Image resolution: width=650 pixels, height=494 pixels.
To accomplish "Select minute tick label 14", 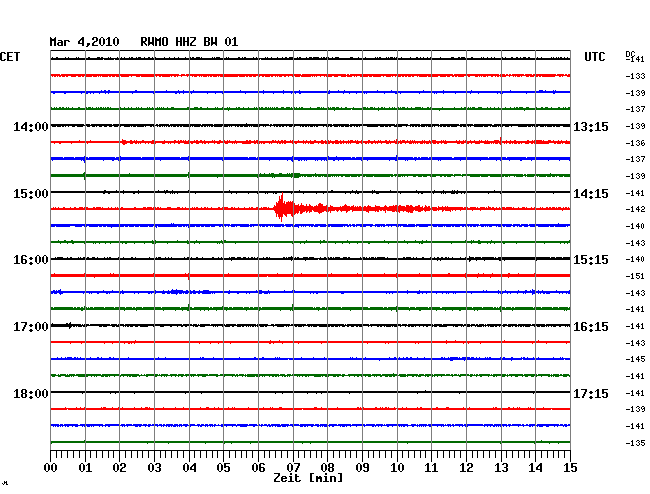I will (x=535, y=468).
